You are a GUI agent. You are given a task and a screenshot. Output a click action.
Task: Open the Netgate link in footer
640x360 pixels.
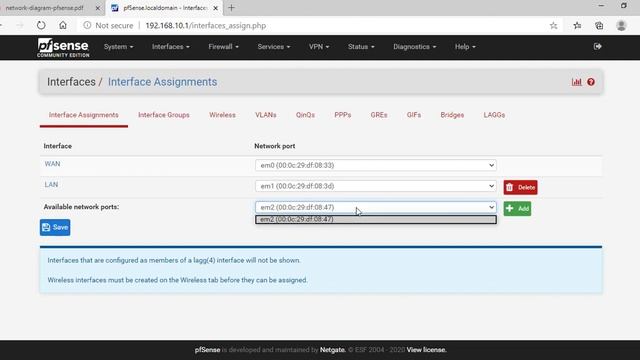[332, 350]
